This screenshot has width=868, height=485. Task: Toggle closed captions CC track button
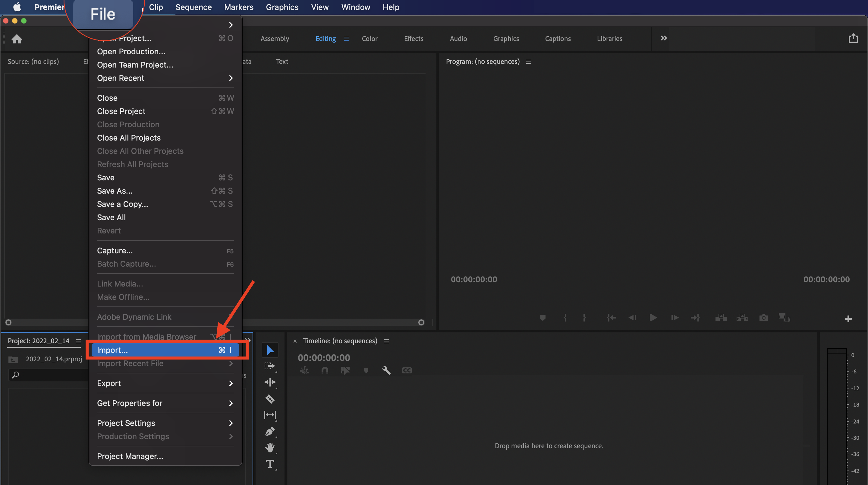point(407,370)
